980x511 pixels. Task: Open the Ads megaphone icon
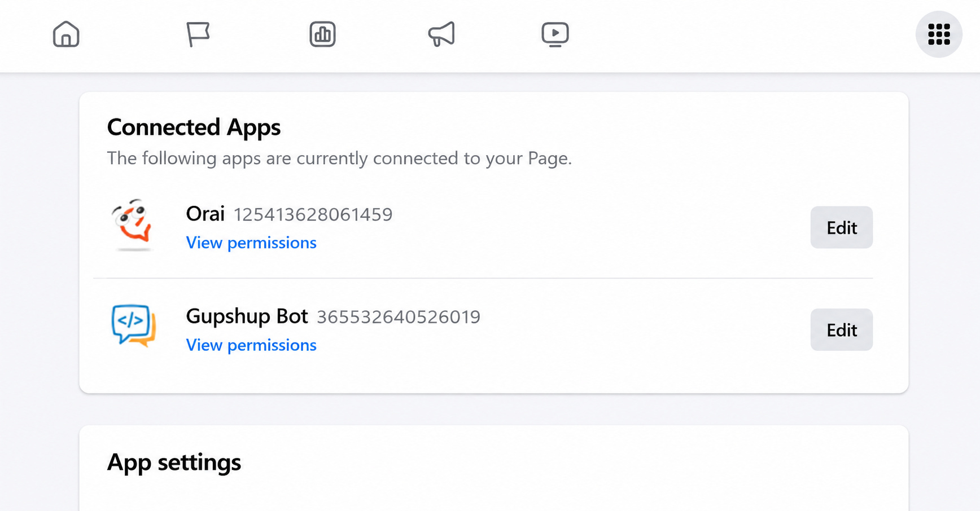pyautogui.click(x=441, y=34)
